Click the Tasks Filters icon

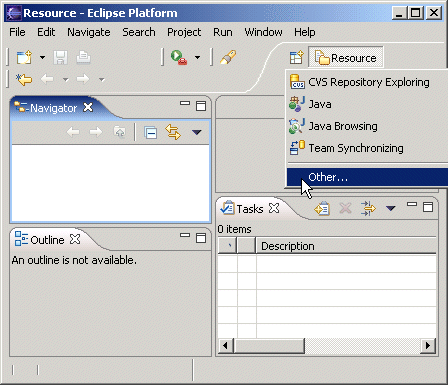click(x=368, y=208)
